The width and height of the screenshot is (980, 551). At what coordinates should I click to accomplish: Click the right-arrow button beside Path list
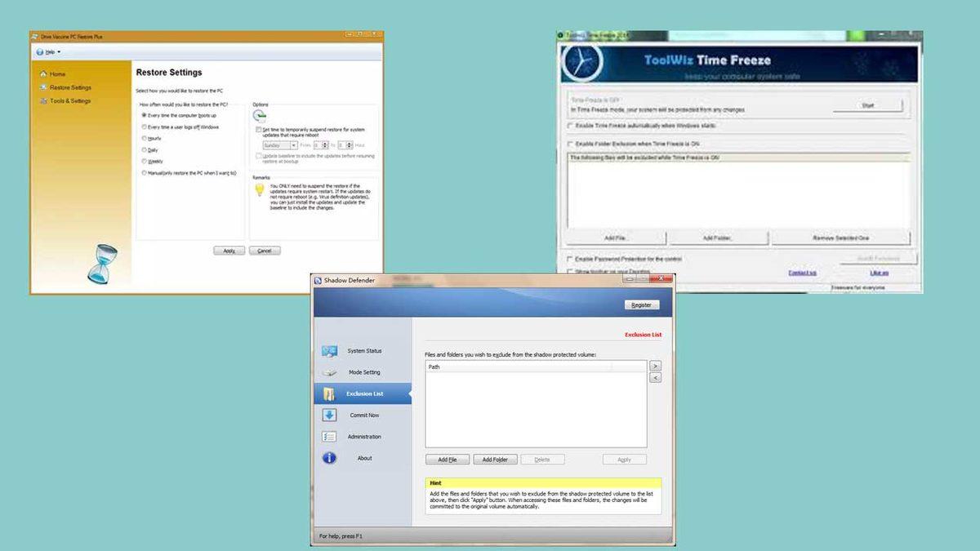(655, 366)
